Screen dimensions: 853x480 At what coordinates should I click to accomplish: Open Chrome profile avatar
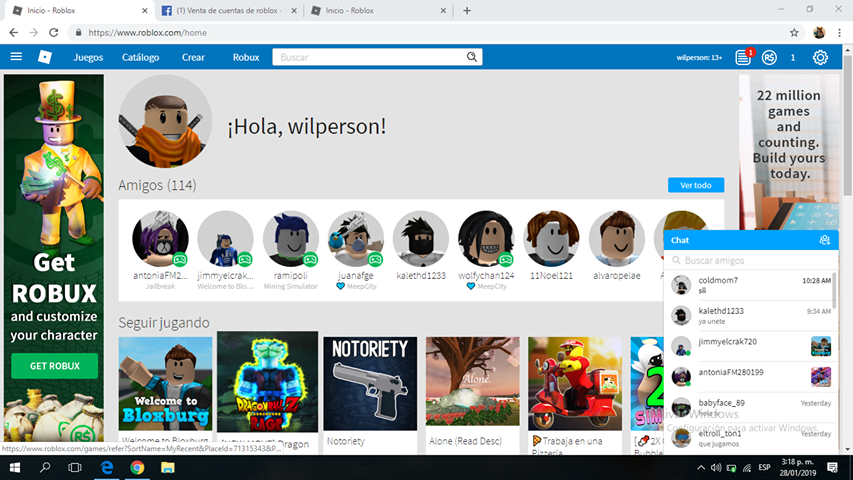(819, 33)
